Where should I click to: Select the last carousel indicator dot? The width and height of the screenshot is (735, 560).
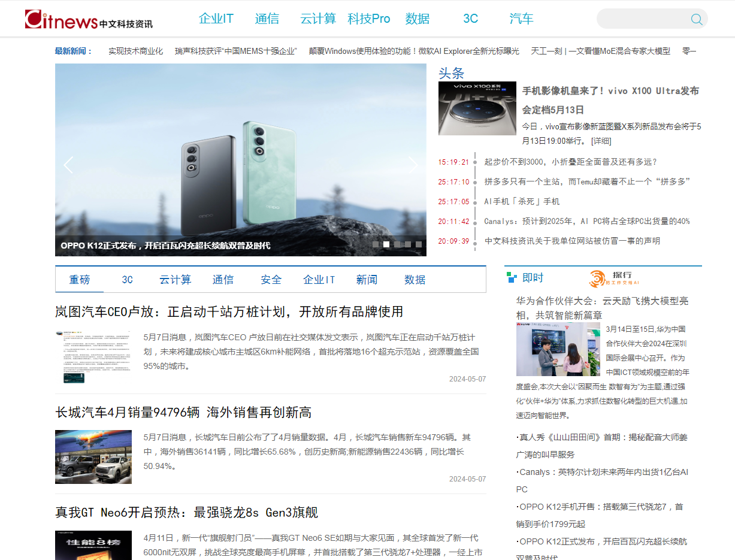pyautogui.click(x=419, y=244)
